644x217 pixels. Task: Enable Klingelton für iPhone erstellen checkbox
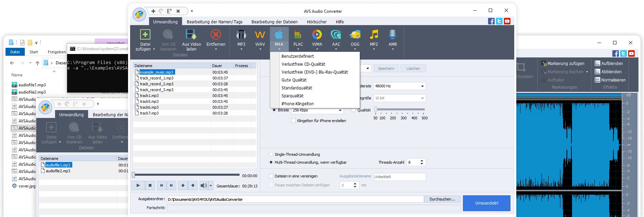click(293, 121)
